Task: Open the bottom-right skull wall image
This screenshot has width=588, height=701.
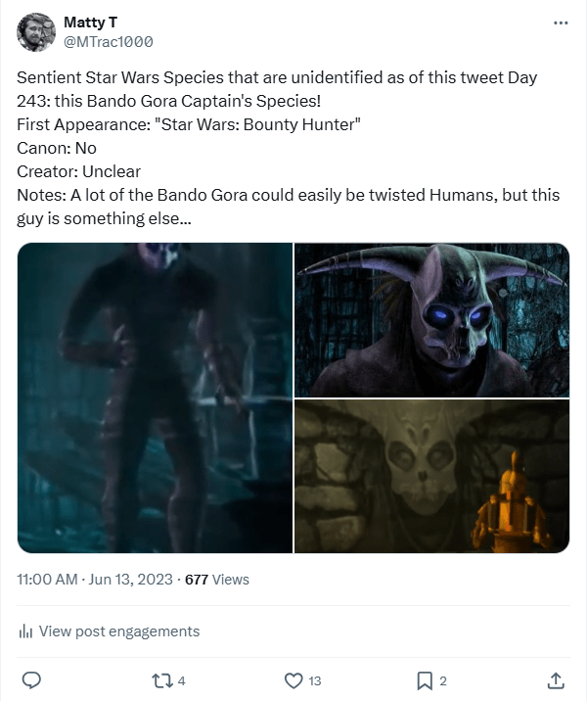Action: [431, 476]
